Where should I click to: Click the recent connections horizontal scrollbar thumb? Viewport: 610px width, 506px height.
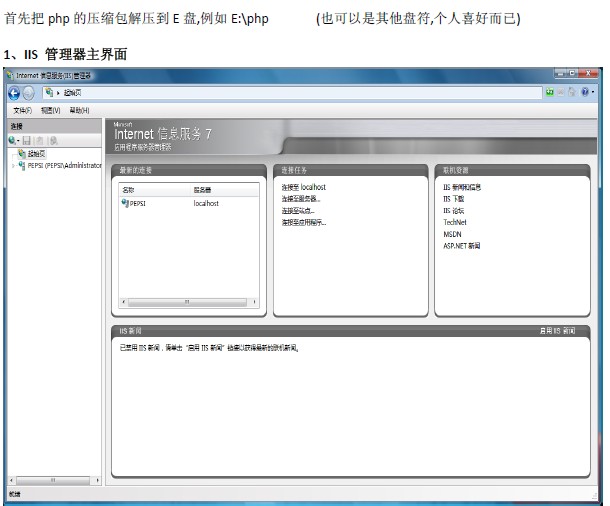pos(187,302)
